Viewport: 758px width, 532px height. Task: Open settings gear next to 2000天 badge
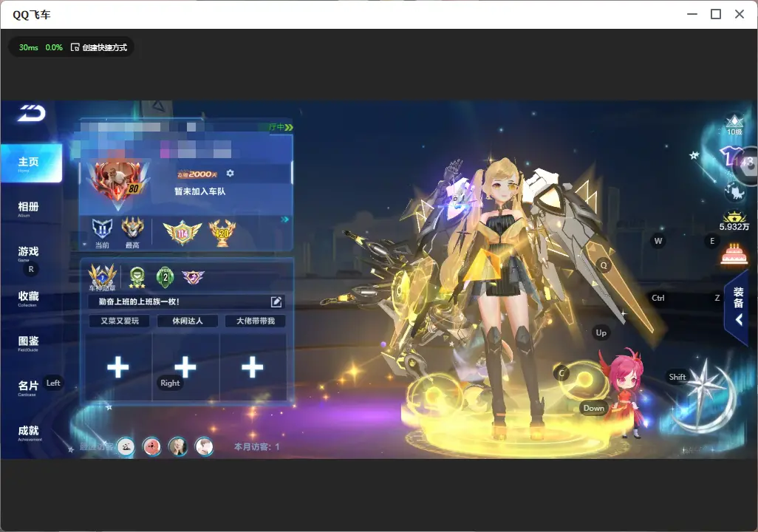click(230, 173)
